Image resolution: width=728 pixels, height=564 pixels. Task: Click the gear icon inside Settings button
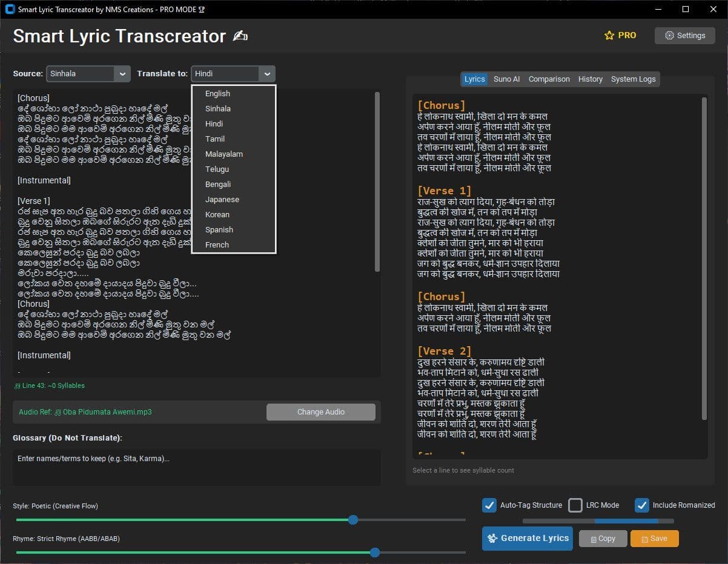point(669,36)
